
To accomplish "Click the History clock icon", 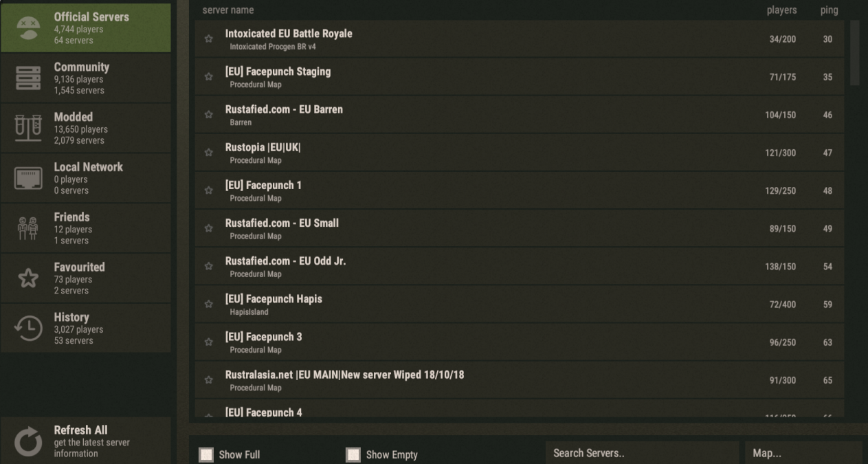I will (x=28, y=329).
